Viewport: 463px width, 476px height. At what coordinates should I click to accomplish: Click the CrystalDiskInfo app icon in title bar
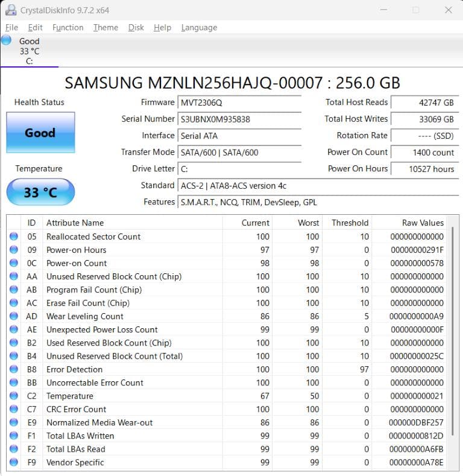point(11,10)
